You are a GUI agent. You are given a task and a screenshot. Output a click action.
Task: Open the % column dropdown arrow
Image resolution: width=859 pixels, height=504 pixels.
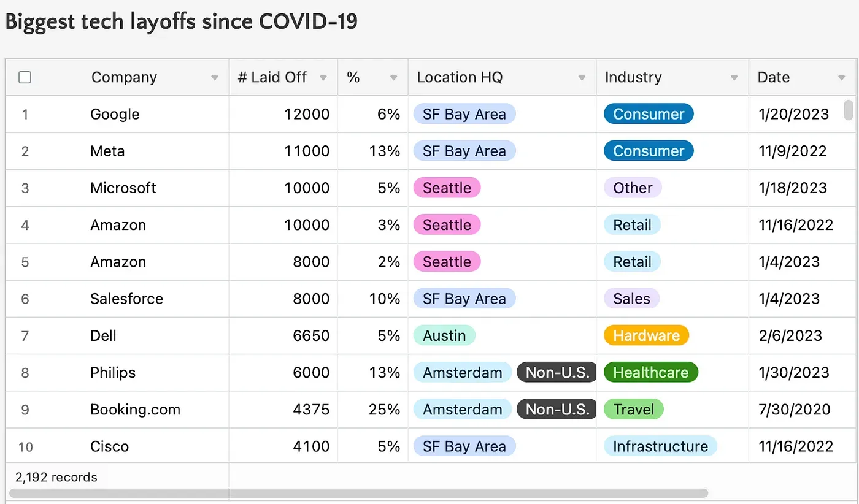[393, 78]
